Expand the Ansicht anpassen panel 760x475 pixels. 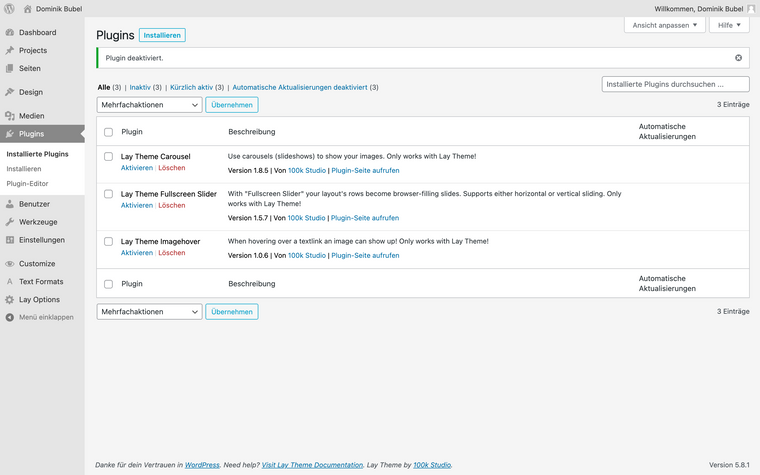point(665,25)
